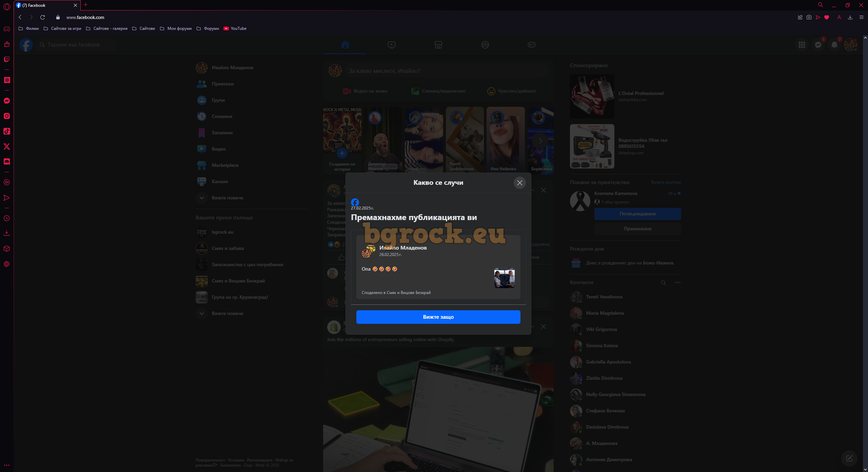Search contacts with magnifier icon
Screen dimensions: 868x472
click(x=663, y=282)
